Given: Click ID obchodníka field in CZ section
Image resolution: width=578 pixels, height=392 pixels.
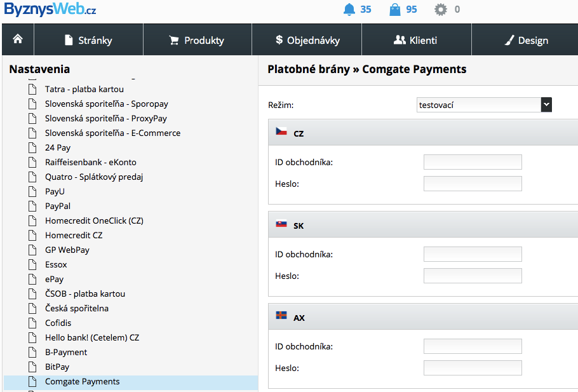Looking at the screenshot, I should [473, 162].
